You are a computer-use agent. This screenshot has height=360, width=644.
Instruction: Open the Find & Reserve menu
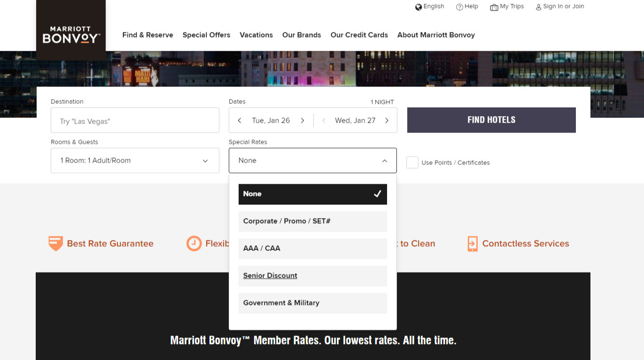147,35
